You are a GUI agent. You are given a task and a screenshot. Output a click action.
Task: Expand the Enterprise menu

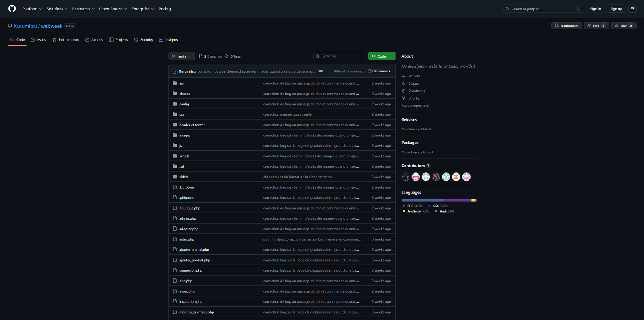click(142, 9)
